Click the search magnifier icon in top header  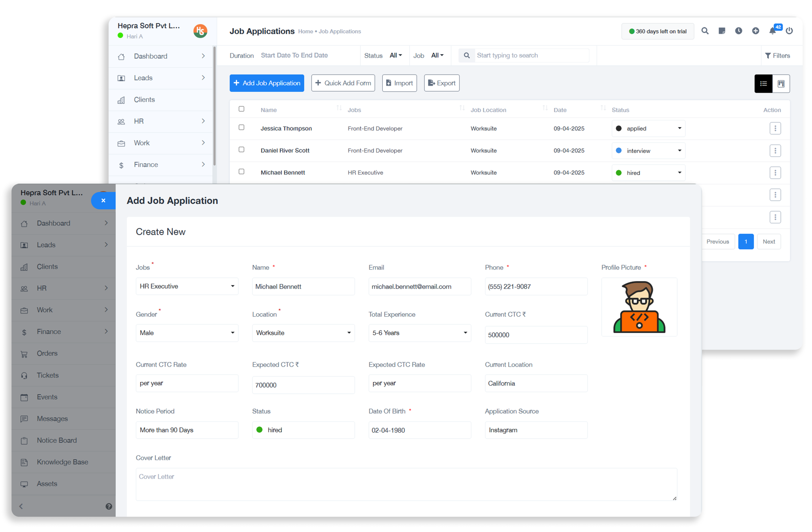coord(705,31)
